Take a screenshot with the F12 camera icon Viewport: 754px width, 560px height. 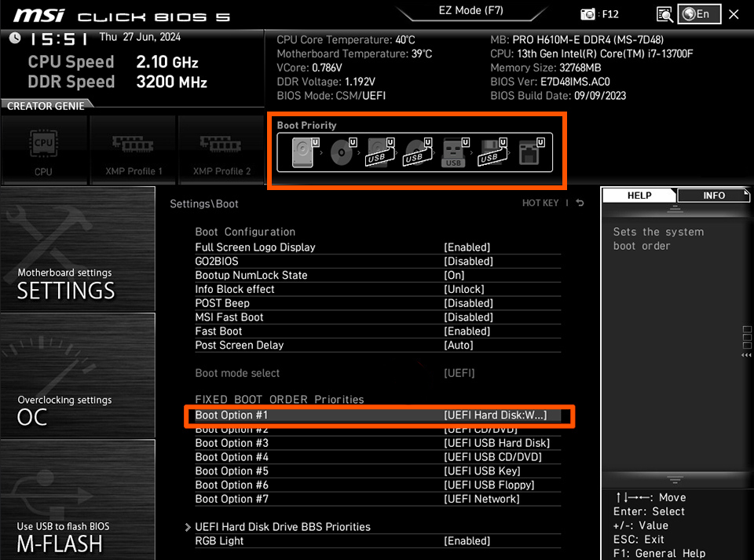tap(588, 14)
